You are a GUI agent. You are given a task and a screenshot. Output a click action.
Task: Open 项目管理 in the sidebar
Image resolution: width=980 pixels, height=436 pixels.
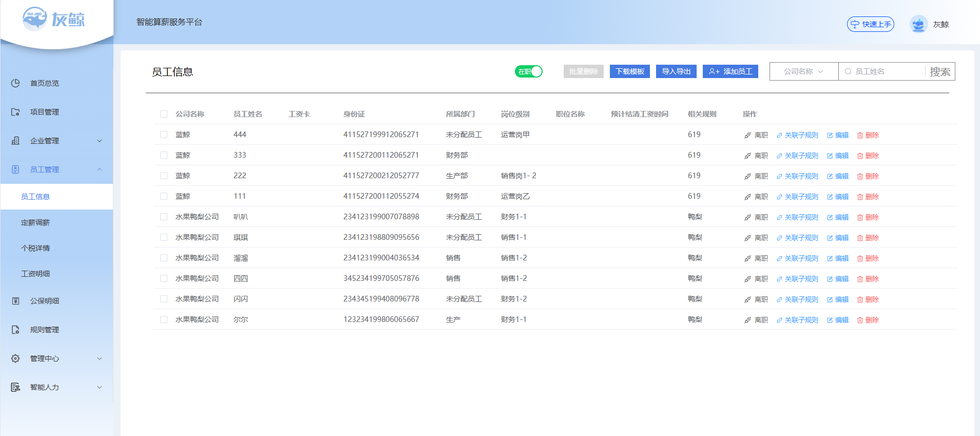(56, 112)
